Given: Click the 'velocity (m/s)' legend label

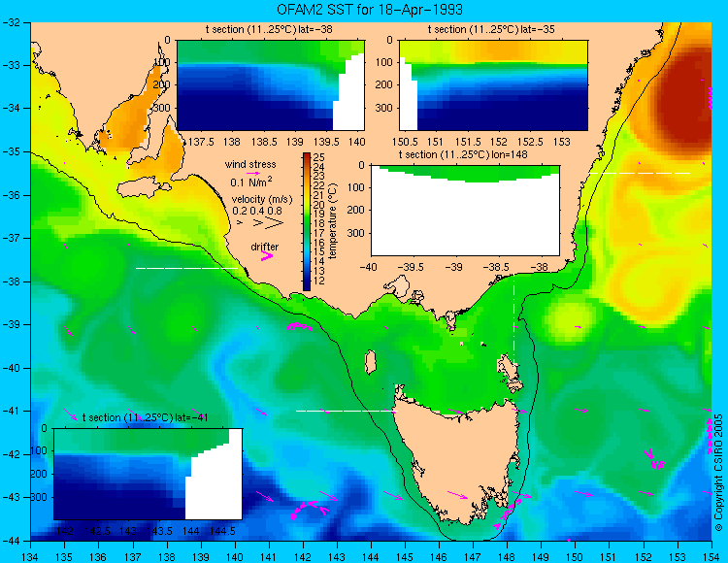Looking at the screenshot, I should click(x=262, y=200).
